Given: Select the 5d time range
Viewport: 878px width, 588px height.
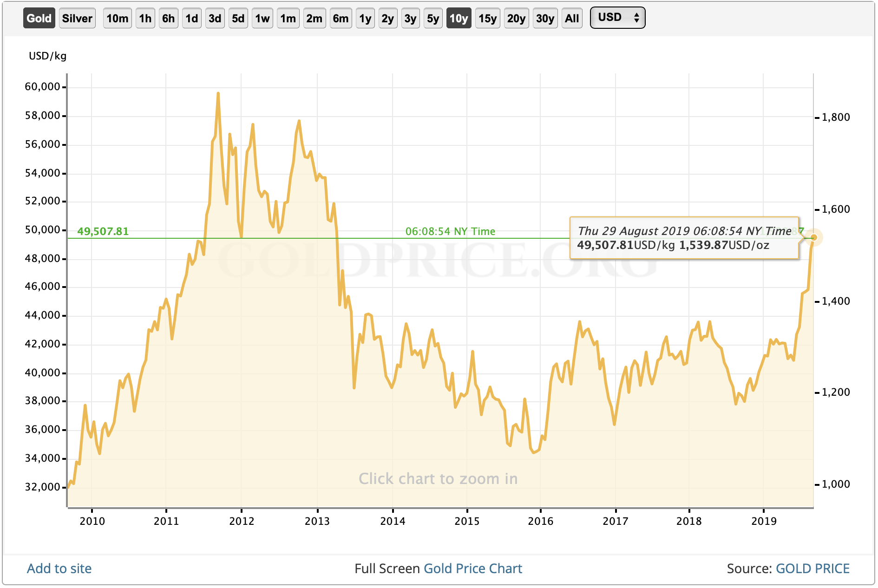Looking at the screenshot, I should click(x=238, y=19).
